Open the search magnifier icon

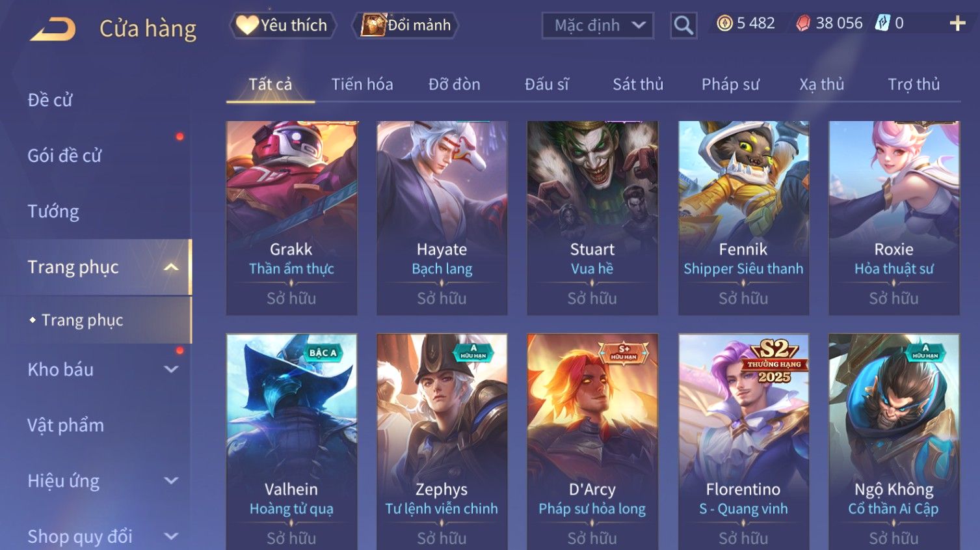pyautogui.click(x=683, y=25)
